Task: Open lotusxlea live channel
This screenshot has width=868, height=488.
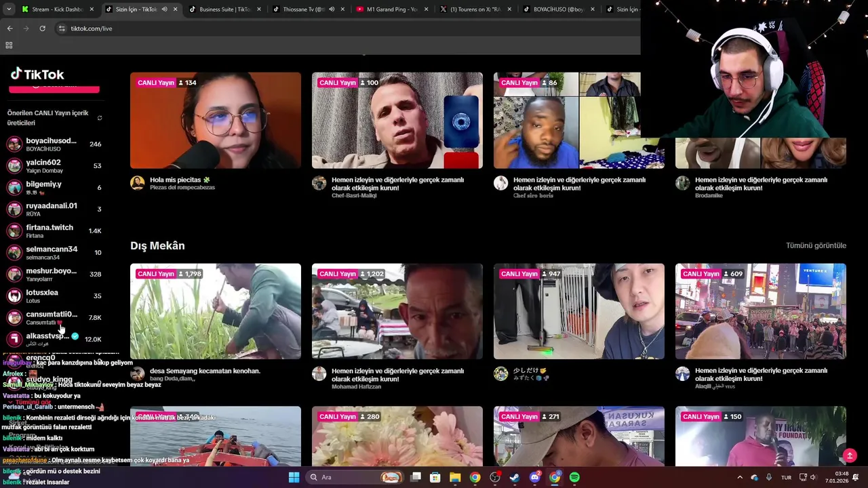Action: 54,296
